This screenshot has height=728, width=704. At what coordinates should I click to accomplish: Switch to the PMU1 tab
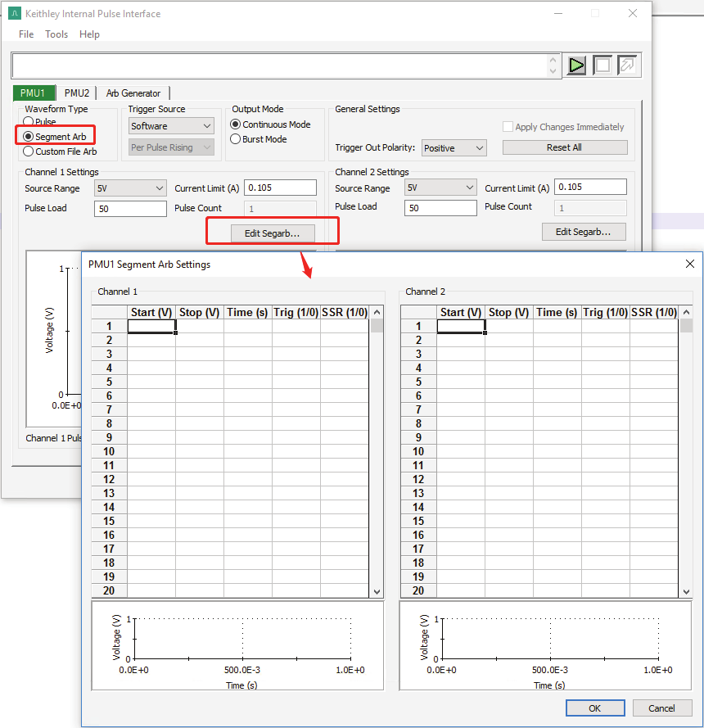click(33, 93)
